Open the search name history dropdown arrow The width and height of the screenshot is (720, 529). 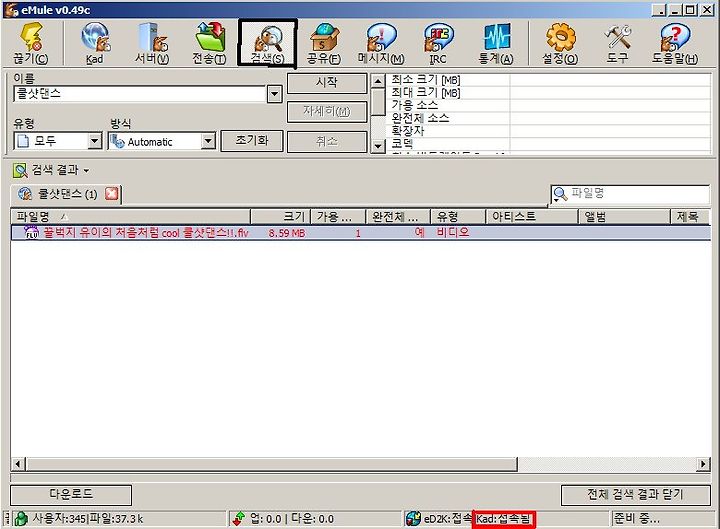274,94
